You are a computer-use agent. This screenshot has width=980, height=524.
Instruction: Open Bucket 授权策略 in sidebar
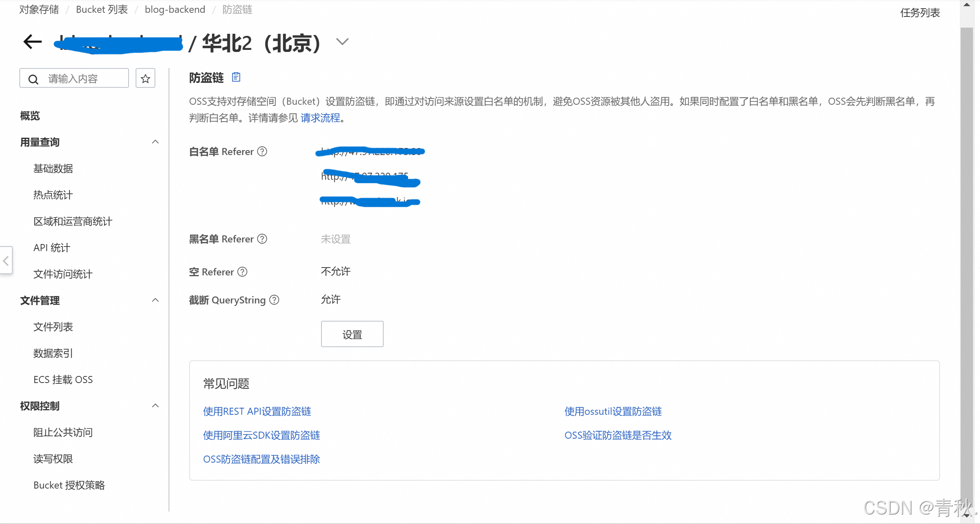click(x=69, y=485)
